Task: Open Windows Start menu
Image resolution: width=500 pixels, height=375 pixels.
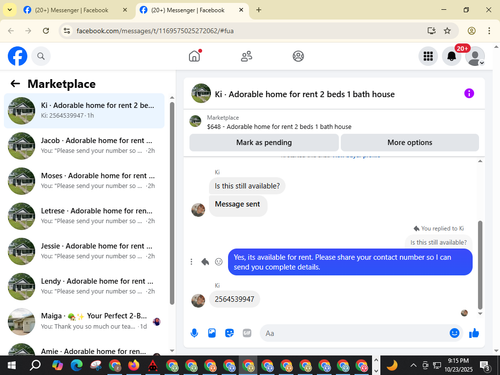Action: [x=12, y=366]
